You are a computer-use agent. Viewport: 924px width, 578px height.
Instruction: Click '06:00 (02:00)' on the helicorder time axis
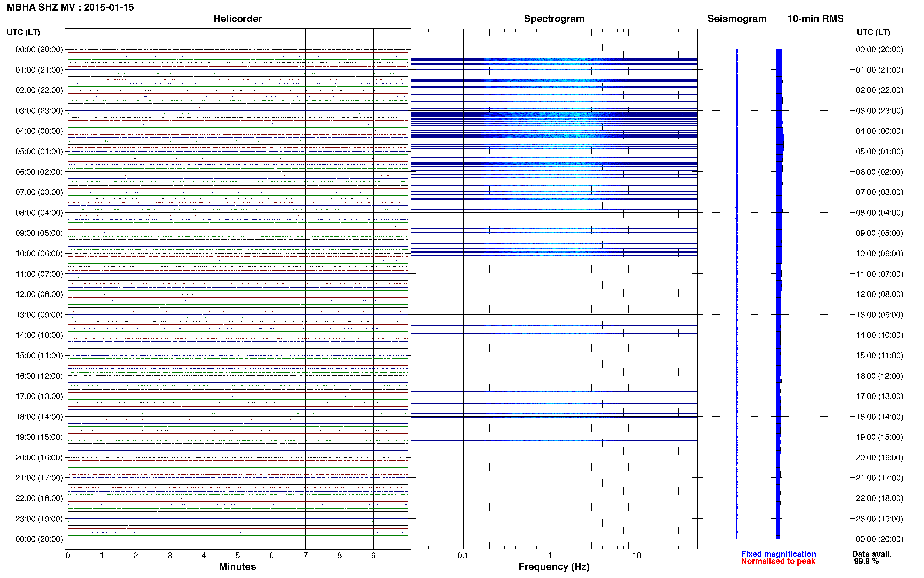[39, 172]
